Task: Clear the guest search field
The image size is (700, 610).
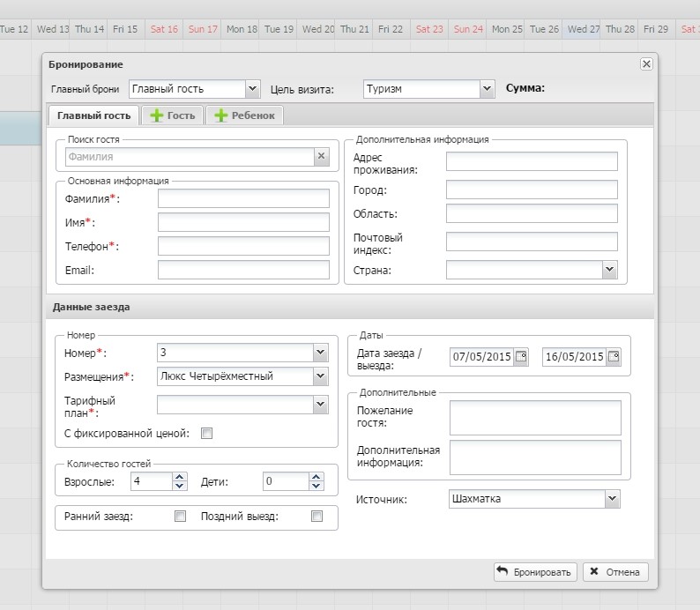Action: click(x=322, y=156)
